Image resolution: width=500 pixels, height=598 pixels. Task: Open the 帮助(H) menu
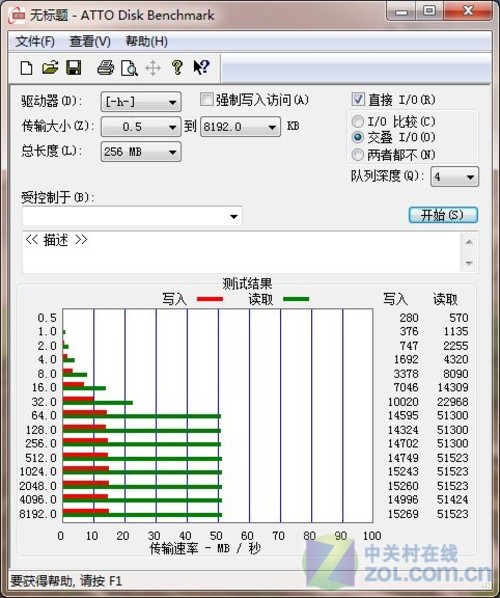[147, 42]
